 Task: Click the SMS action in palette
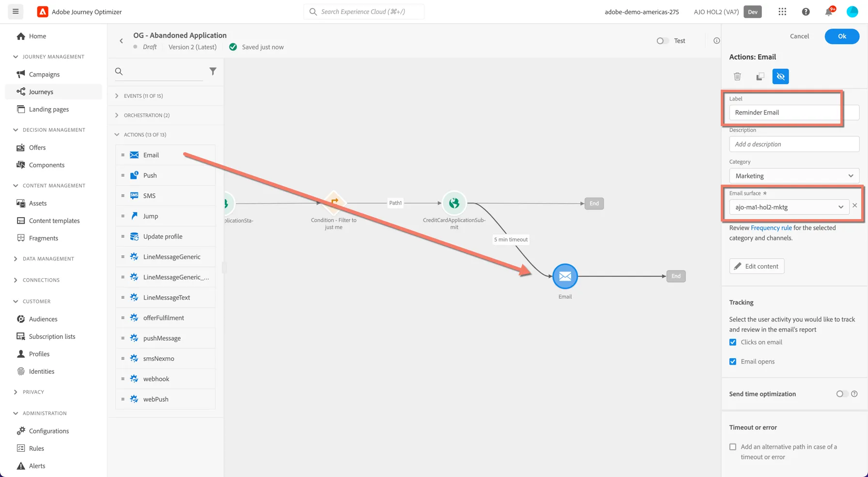click(x=165, y=196)
